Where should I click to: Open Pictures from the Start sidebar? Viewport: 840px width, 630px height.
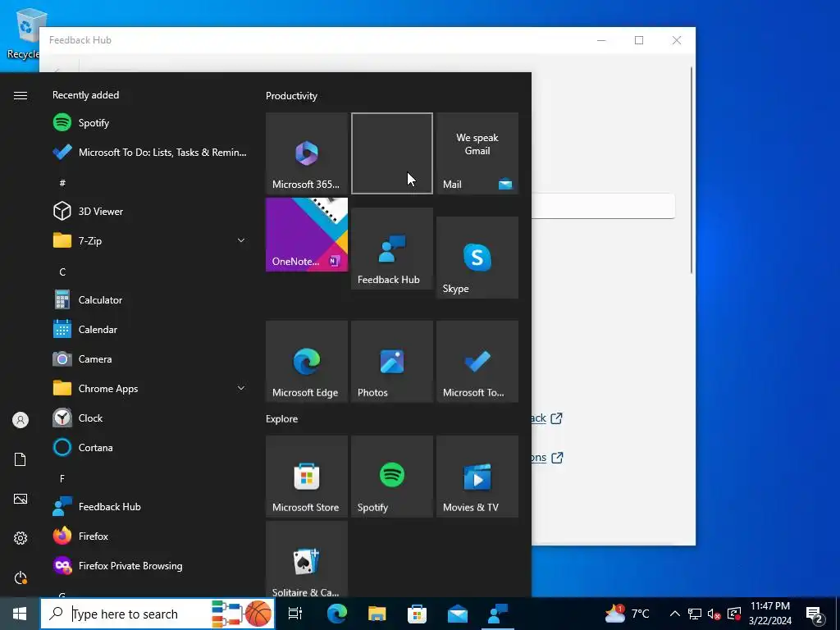(x=21, y=500)
